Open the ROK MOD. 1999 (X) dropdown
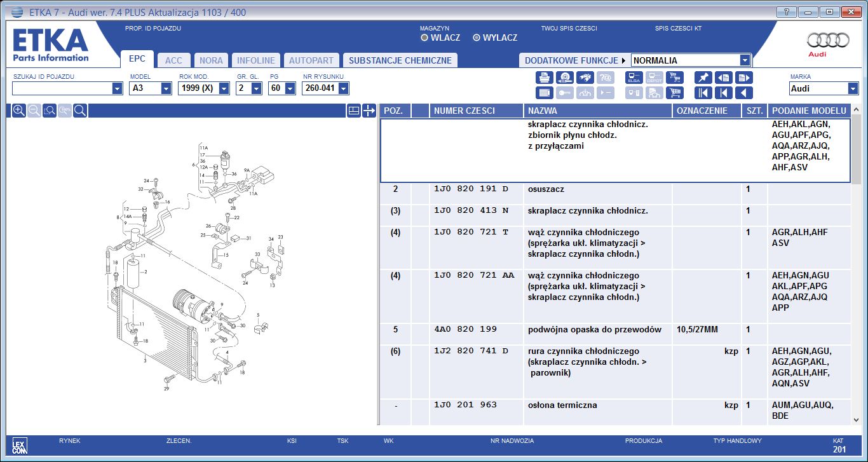This screenshot has height=462, width=868. pyautogui.click(x=224, y=89)
